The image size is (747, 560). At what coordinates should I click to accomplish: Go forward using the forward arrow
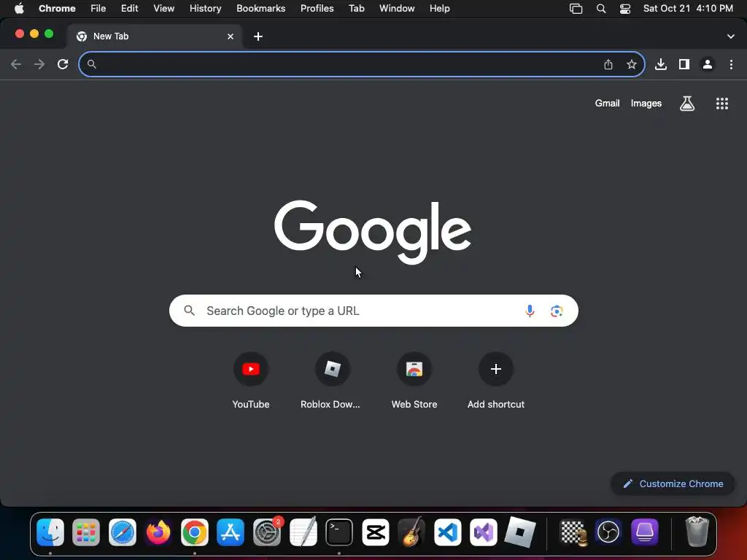click(x=39, y=64)
